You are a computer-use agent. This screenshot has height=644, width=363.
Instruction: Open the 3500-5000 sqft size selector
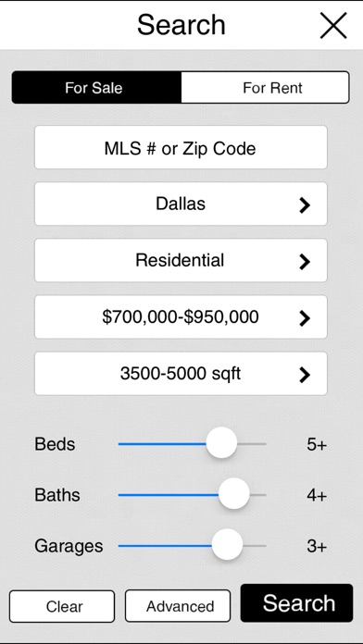tap(181, 374)
